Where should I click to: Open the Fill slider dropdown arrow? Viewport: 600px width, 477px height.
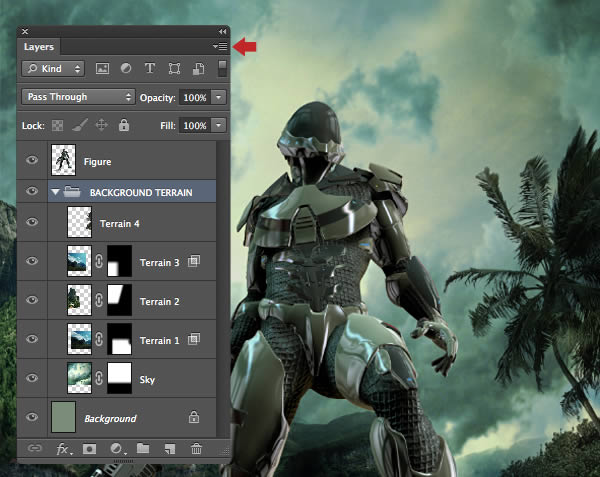(x=218, y=125)
